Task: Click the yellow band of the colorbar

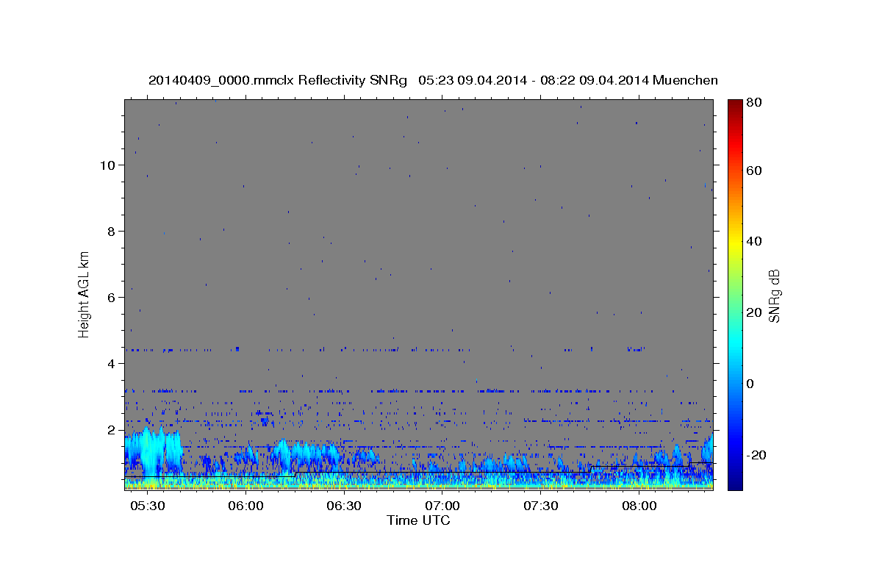Action: pyautogui.click(x=735, y=241)
